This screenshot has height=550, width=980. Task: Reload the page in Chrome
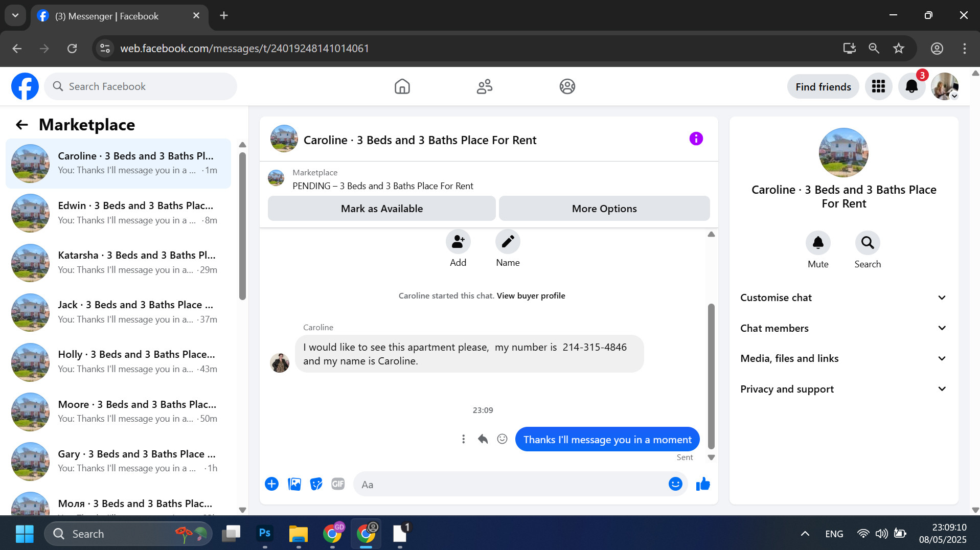72,49
